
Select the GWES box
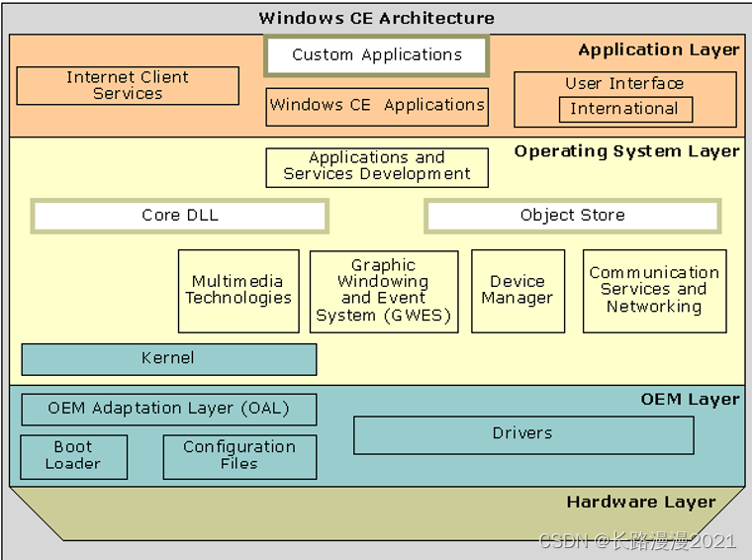coord(384,291)
